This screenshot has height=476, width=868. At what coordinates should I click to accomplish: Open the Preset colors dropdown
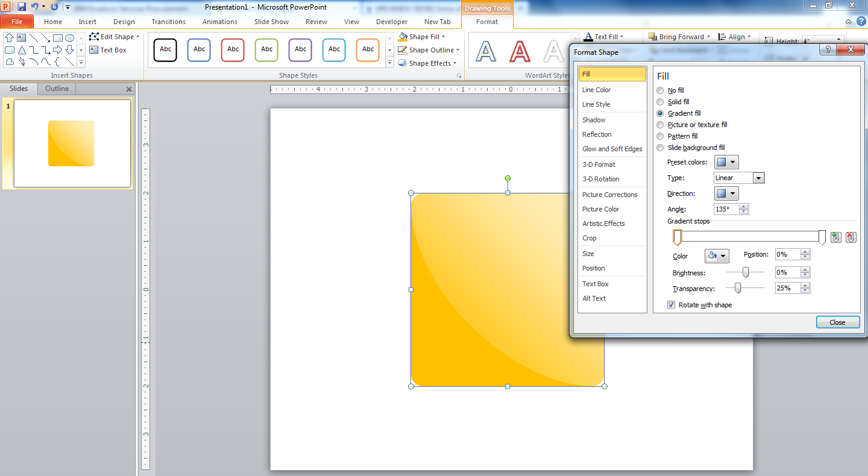pyautogui.click(x=726, y=162)
